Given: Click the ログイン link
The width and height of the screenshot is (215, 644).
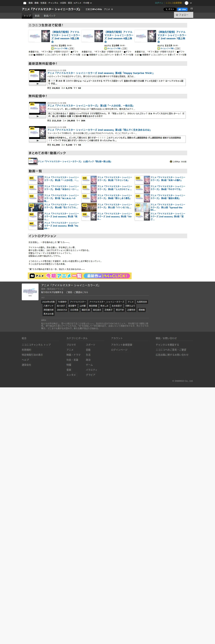Looking at the screenshot, I should point(159,3).
